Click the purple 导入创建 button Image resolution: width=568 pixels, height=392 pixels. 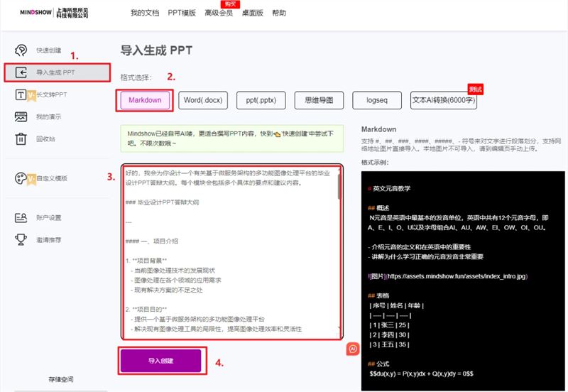[161, 361]
